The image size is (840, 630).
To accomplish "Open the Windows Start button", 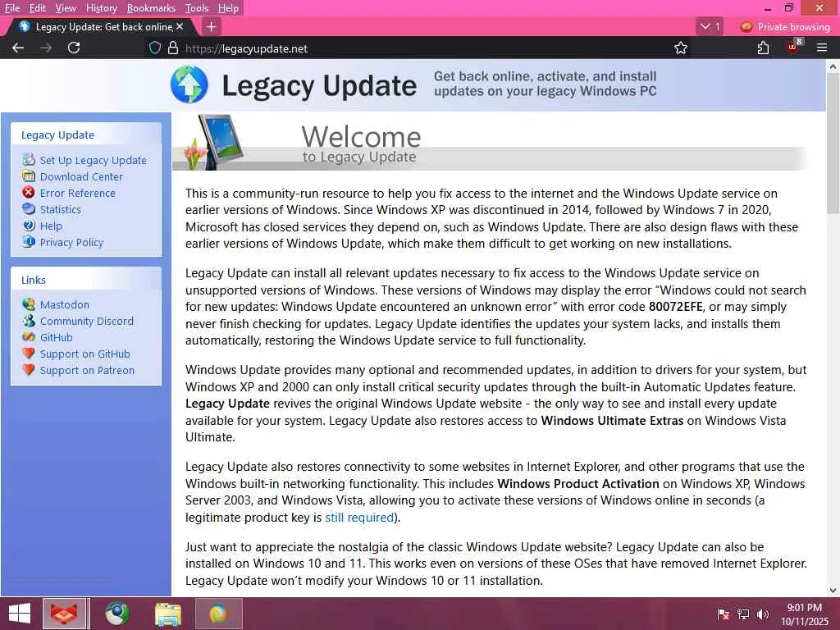I will click(x=20, y=614).
